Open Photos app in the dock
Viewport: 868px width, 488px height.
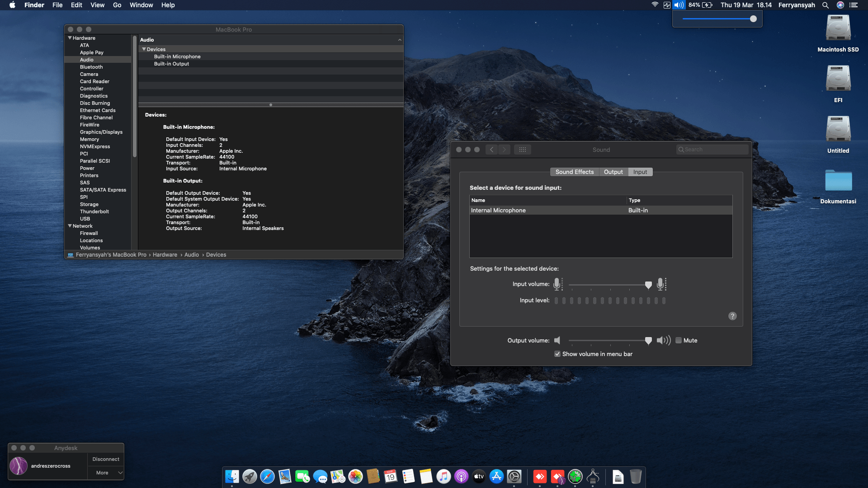(x=355, y=476)
